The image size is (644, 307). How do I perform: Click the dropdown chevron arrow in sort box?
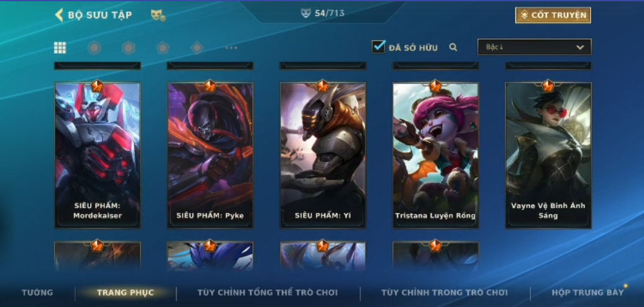[x=580, y=47]
